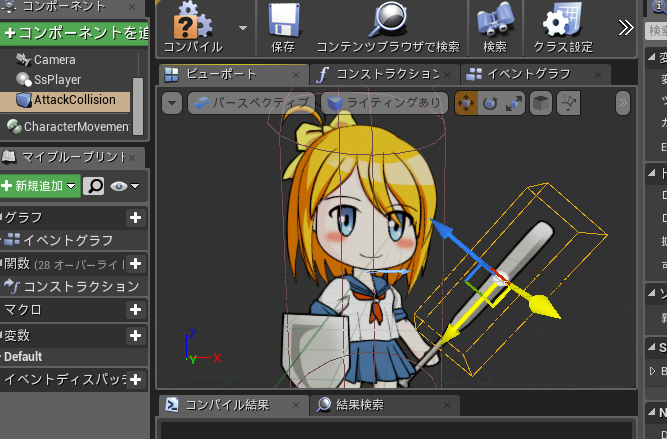Expand the viewport toolbar overflow chevron
The height and width of the screenshot is (439, 667).
[x=623, y=103]
